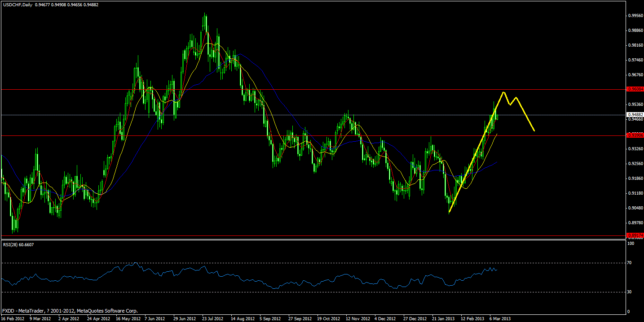The width and height of the screenshot is (644, 322).
Task: Click the red 0.96084 price level tag
Action: click(635, 90)
